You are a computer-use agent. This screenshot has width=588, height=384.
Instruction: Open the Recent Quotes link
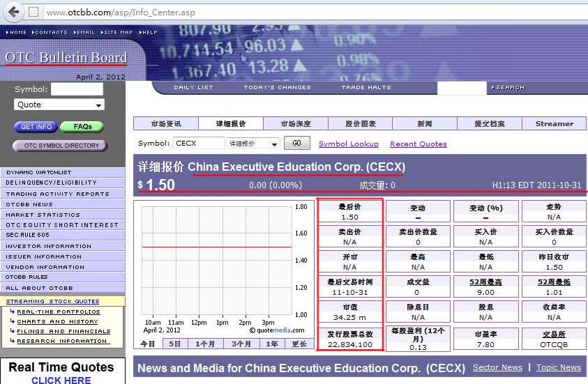418,144
